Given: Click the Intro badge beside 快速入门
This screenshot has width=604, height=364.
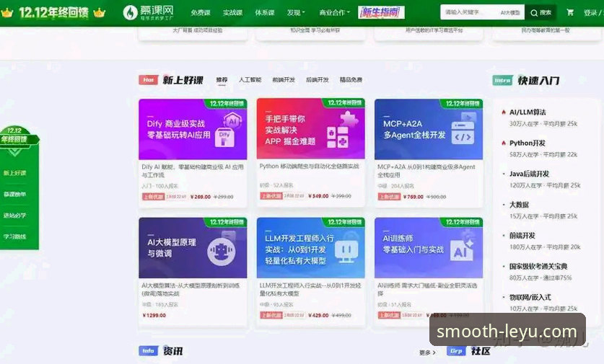Looking at the screenshot, I should coord(502,81).
